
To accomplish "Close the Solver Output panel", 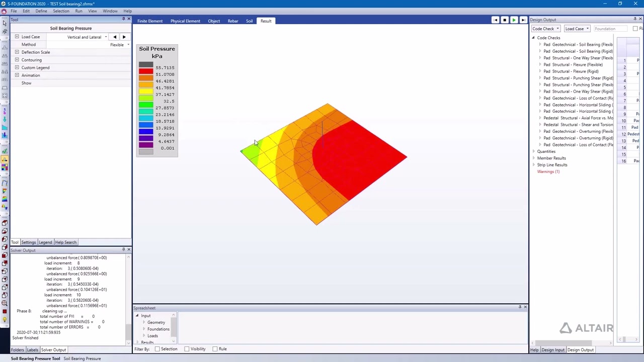I will 129,249.
